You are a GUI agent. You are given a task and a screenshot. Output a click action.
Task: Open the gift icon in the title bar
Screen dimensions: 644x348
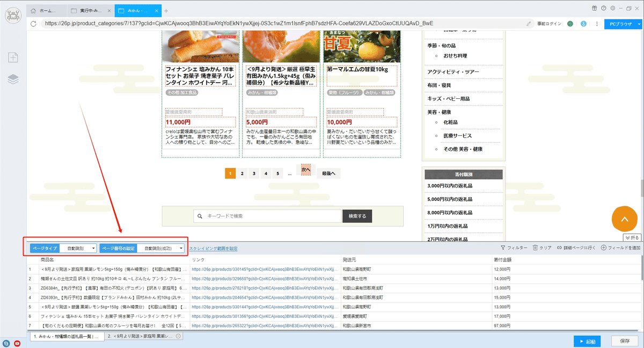click(595, 8)
